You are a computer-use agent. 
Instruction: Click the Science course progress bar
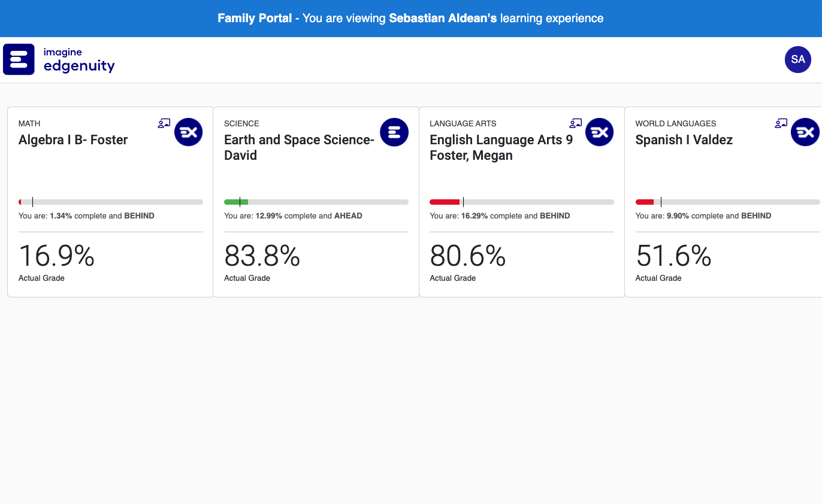pos(316,202)
